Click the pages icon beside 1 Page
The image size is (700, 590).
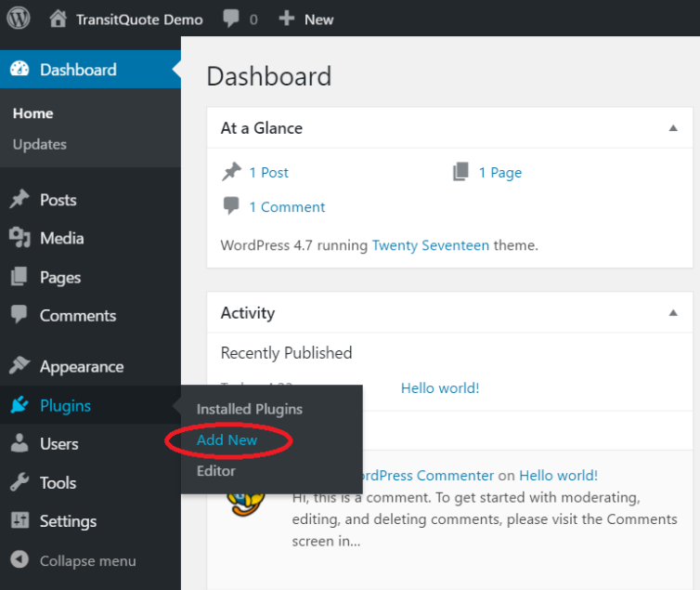tap(460, 172)
